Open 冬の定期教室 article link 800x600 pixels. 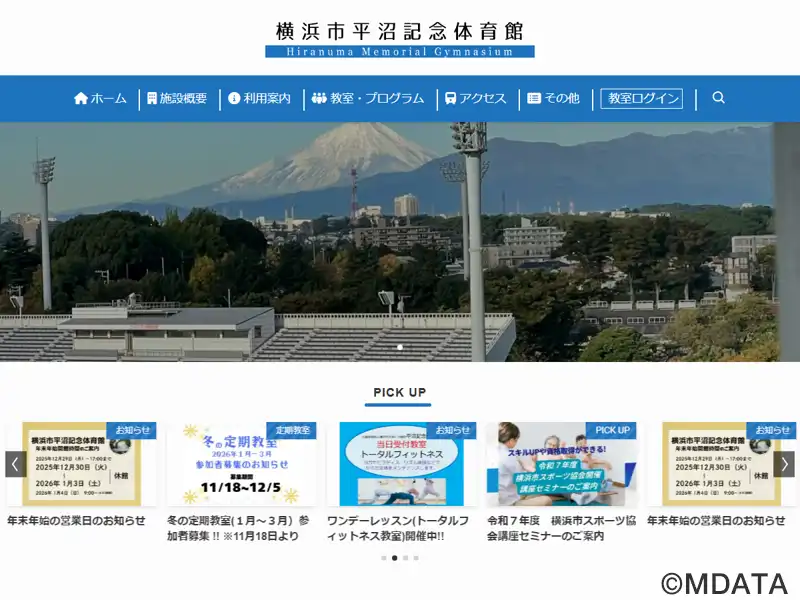238,528
